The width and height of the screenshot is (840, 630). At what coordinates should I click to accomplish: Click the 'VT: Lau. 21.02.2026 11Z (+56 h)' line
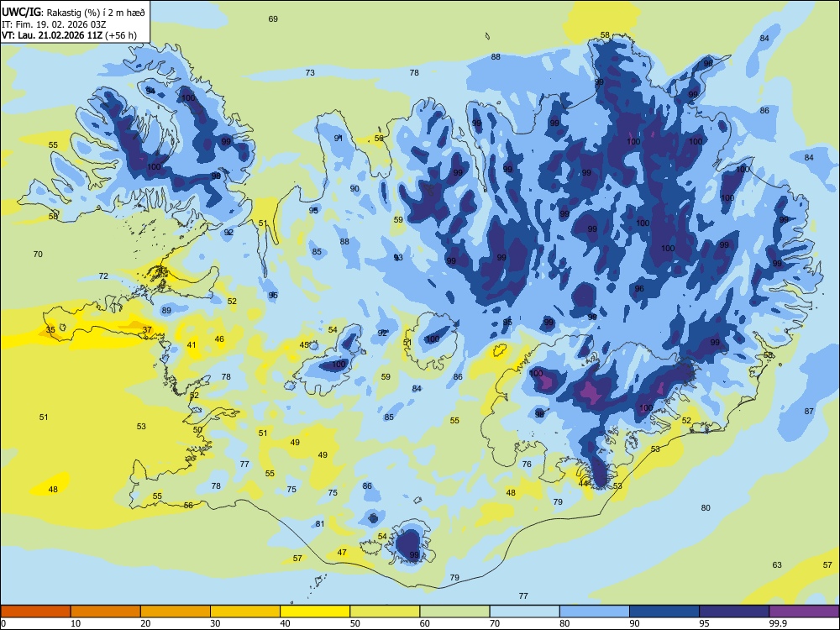tap(69, 35)
